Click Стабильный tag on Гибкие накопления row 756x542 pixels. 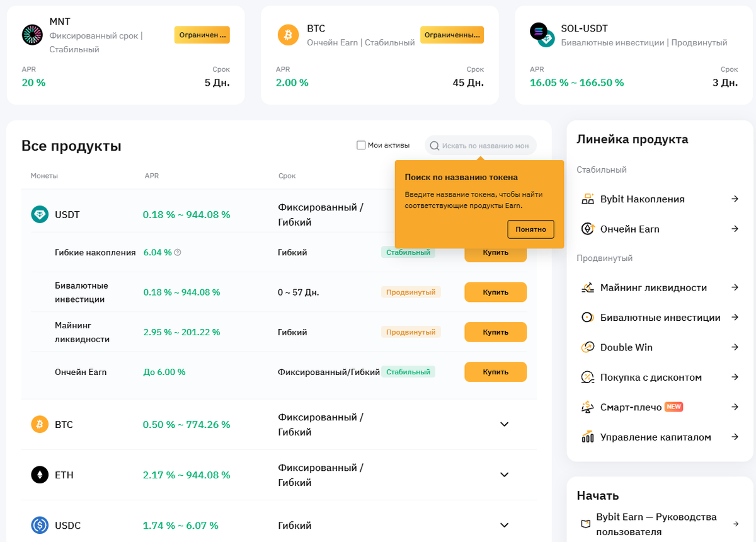coord(408,252)
